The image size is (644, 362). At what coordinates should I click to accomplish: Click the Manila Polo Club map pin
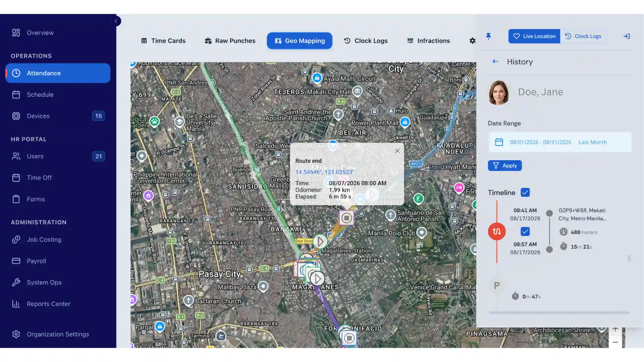coord(422,233)
